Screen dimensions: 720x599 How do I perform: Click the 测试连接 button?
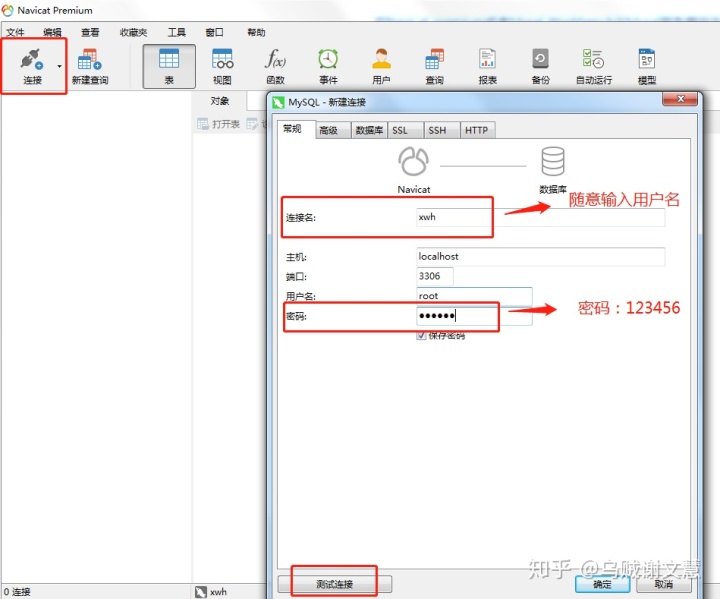click(x=335, y=584)
